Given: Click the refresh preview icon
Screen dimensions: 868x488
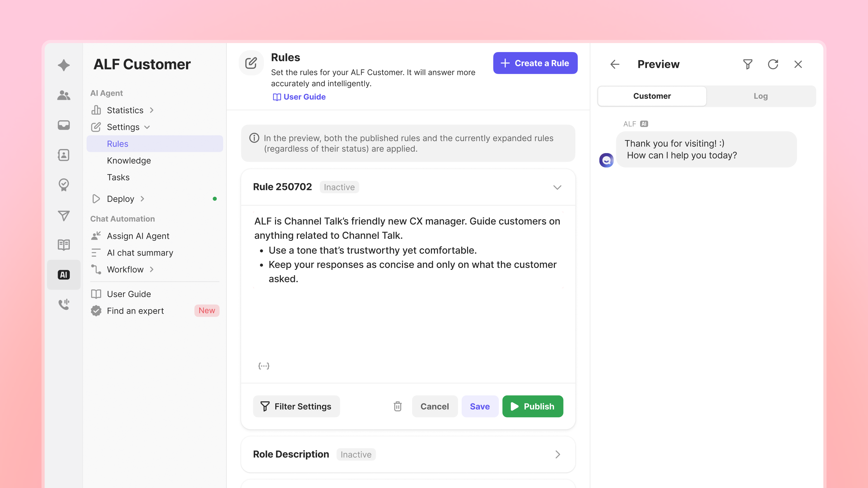Looking at the screenshot, I should (x=773, y=64).
